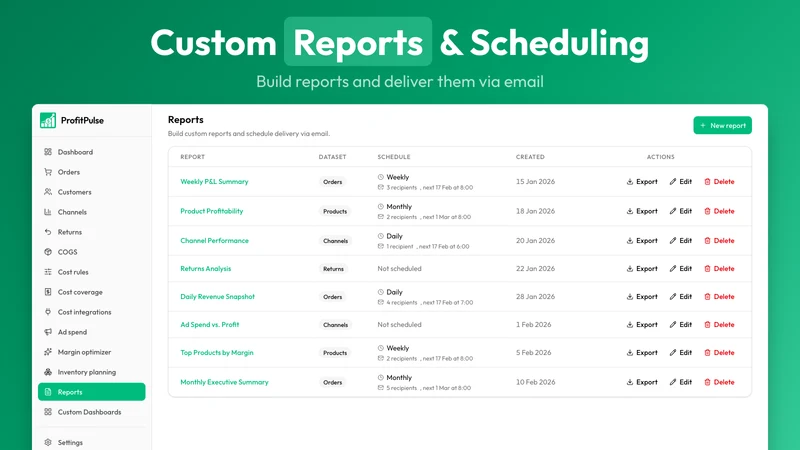The height and width of the screenshot is (450, 800).
Task: Export the Monthly Executive Summary report
Action: click(x=642, y=382)
